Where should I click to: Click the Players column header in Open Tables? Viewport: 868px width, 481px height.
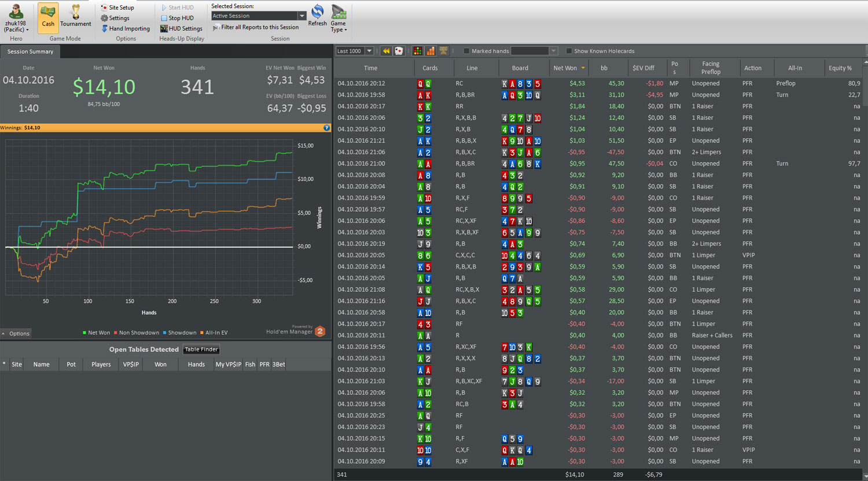pos(101,364)
